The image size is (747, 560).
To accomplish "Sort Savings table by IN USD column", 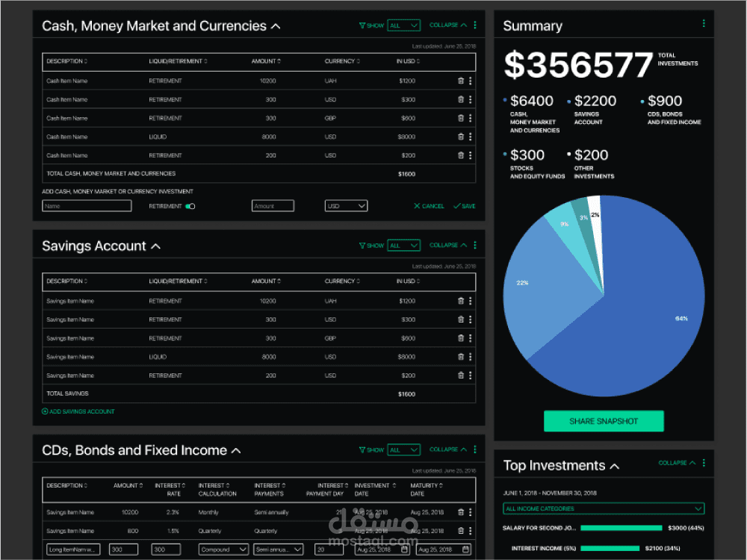I will click(x=409, y=281).
